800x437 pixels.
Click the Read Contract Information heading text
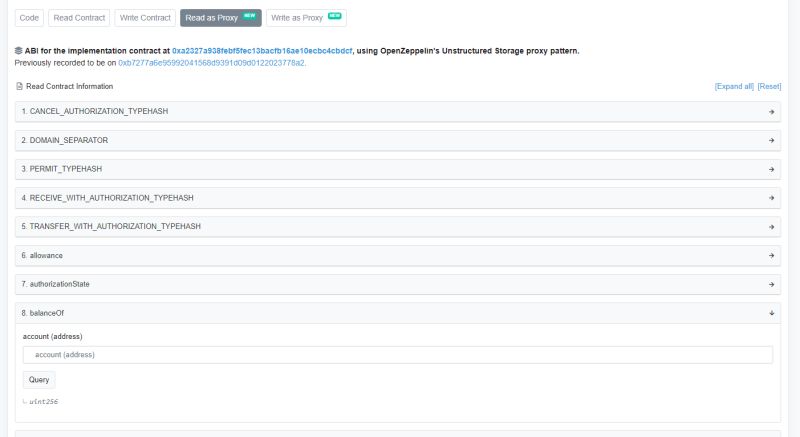(x=69, y=86)
